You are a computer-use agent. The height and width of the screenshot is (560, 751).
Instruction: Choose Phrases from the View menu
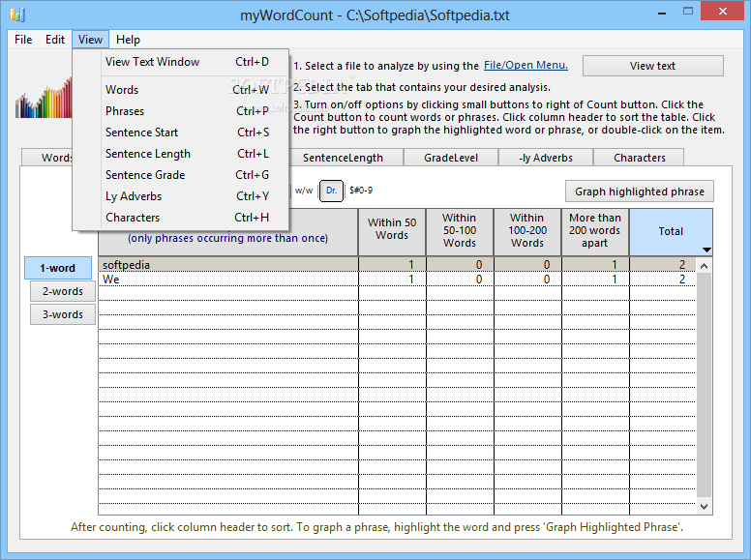click(181, 111)
